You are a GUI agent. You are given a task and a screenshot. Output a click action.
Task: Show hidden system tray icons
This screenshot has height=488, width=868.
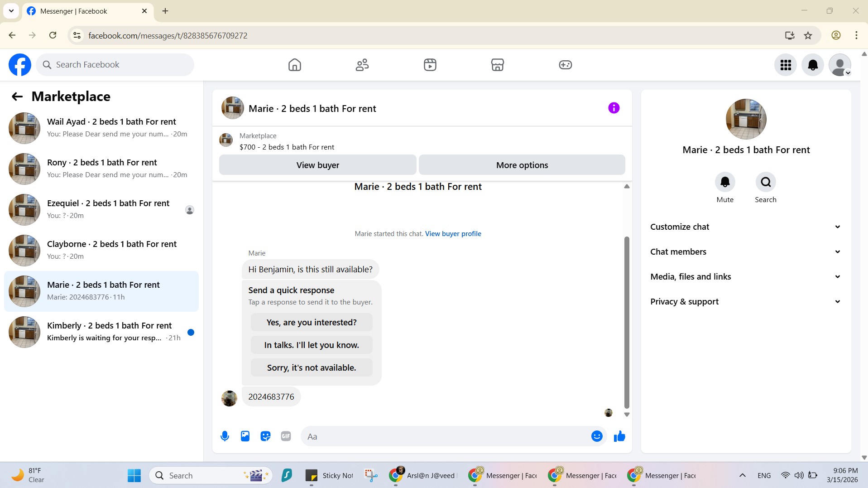tap(743, 475)
